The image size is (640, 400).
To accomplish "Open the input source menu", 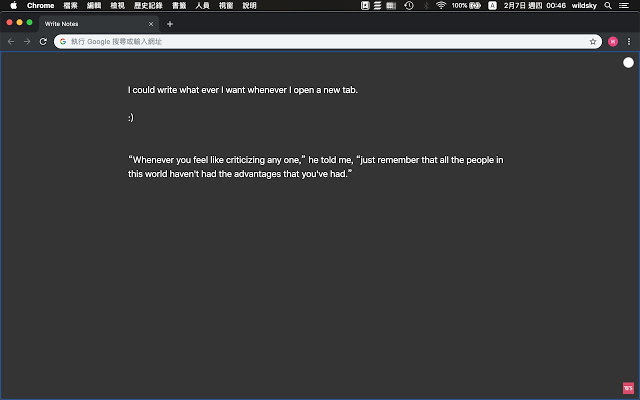I will 492,6.
